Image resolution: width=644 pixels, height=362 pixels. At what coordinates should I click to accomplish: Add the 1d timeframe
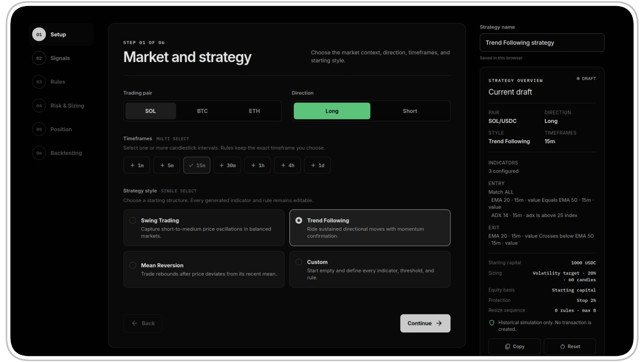point(317,165)
